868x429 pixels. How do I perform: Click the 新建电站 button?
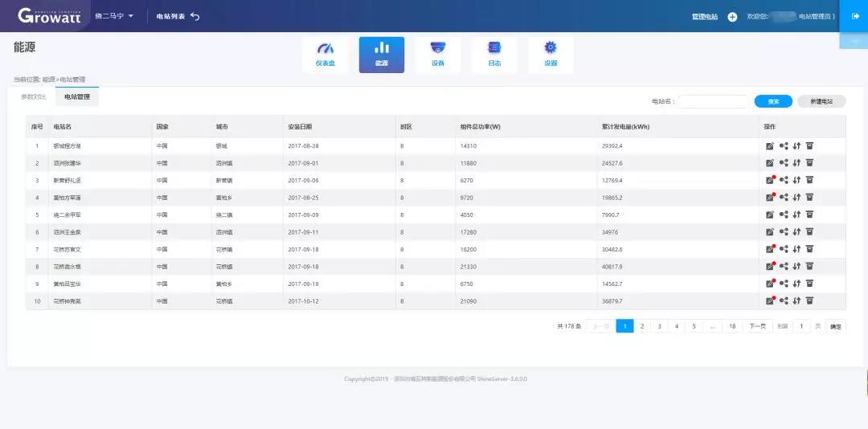click(x=821, y=101)
